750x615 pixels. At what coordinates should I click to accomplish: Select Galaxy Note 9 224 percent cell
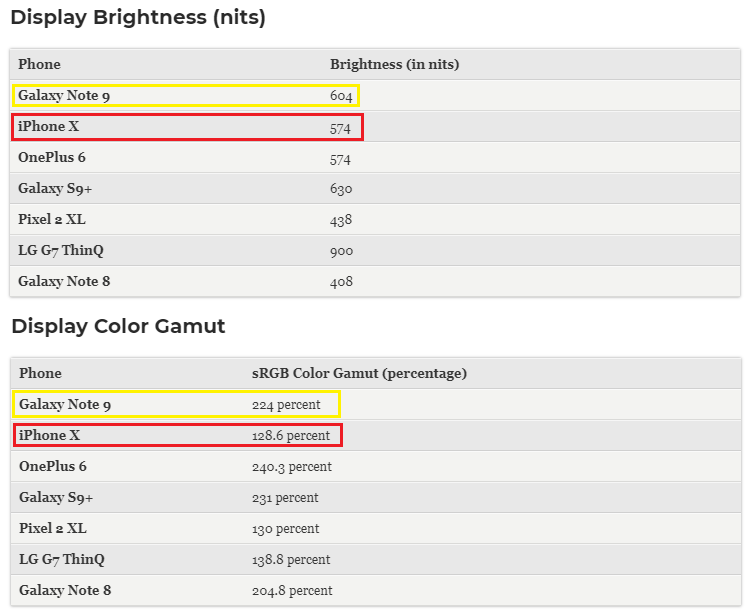pyautogui.click(x=286, y=405)
